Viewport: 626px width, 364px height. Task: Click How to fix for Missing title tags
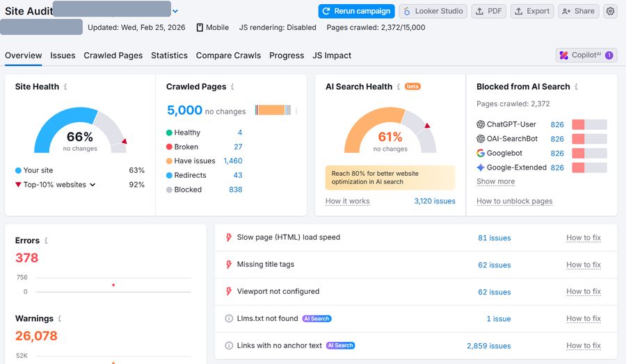(x=584, y=265)
